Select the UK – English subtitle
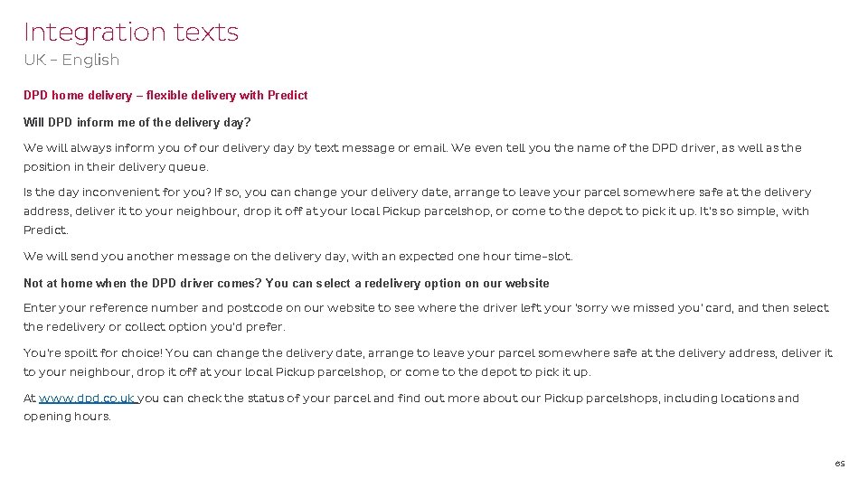The width and height of the screenshot is (868, 488). [x=71, y=60]
